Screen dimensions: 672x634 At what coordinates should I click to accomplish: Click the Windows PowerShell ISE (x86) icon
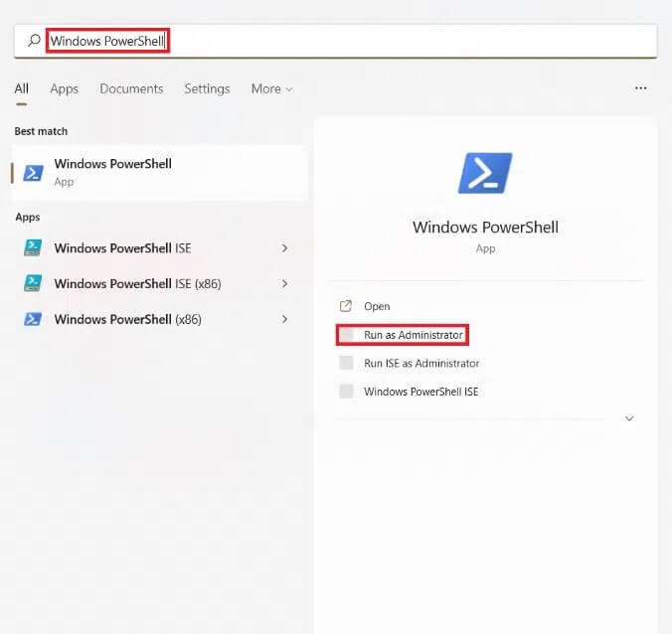33,283
